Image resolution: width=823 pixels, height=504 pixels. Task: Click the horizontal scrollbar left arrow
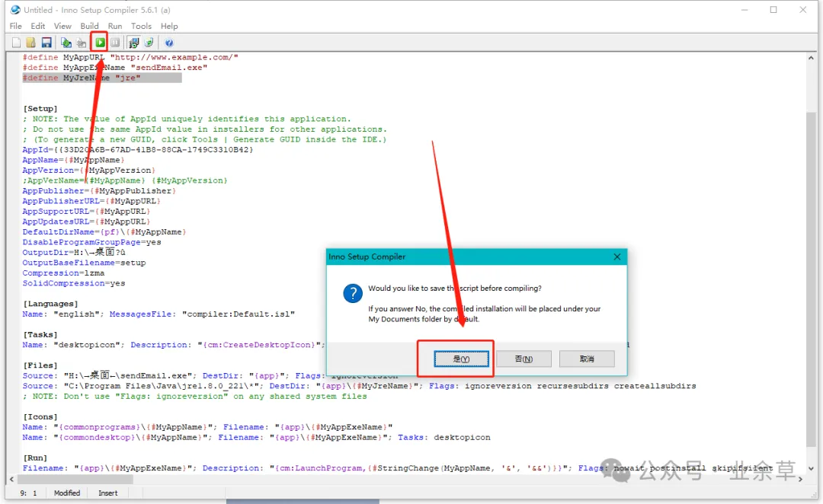pos(11,479)
